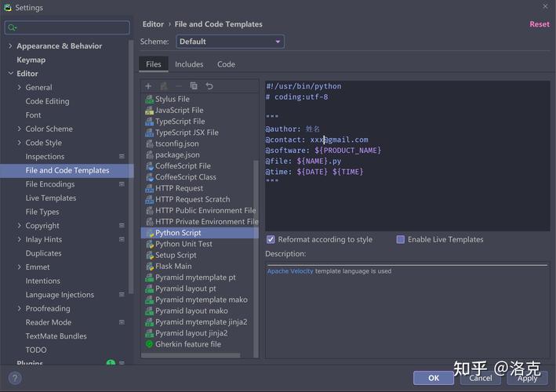Click the Pyramid mytemplate pt icon

149,278
